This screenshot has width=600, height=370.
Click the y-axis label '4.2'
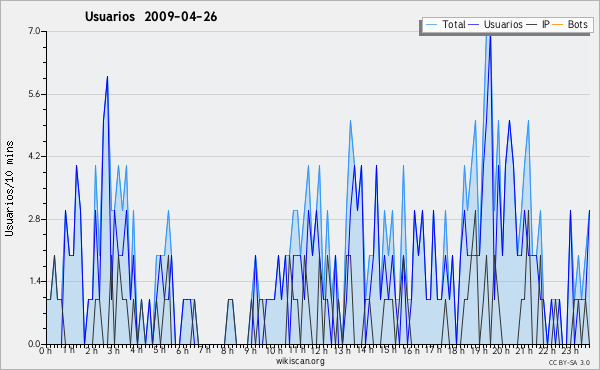click(x=34, y=156)
